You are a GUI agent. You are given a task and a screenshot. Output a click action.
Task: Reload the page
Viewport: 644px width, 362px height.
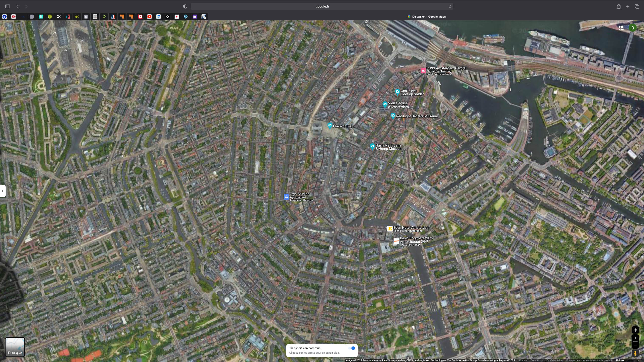[x=450, y=7]
